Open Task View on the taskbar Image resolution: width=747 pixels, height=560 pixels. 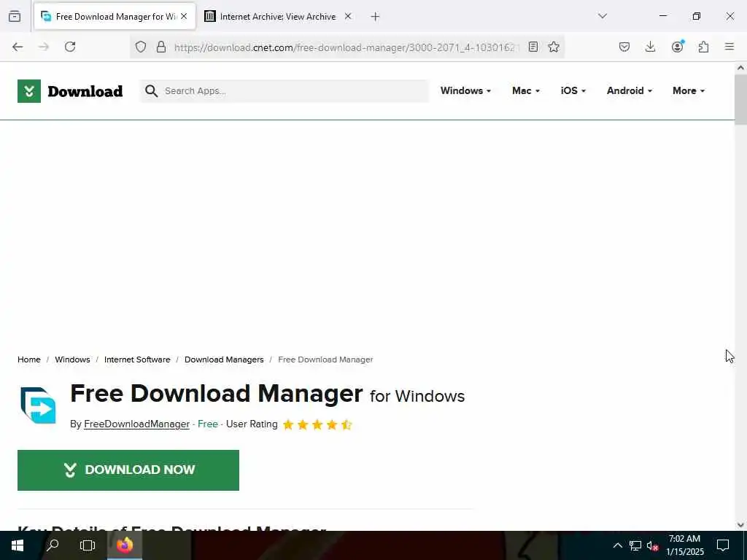tap(88, 545)
